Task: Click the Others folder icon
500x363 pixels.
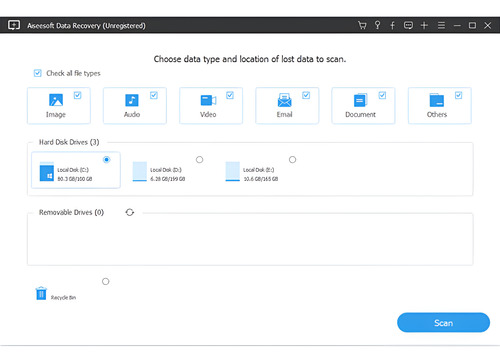Action: click(x=437, y=100)
